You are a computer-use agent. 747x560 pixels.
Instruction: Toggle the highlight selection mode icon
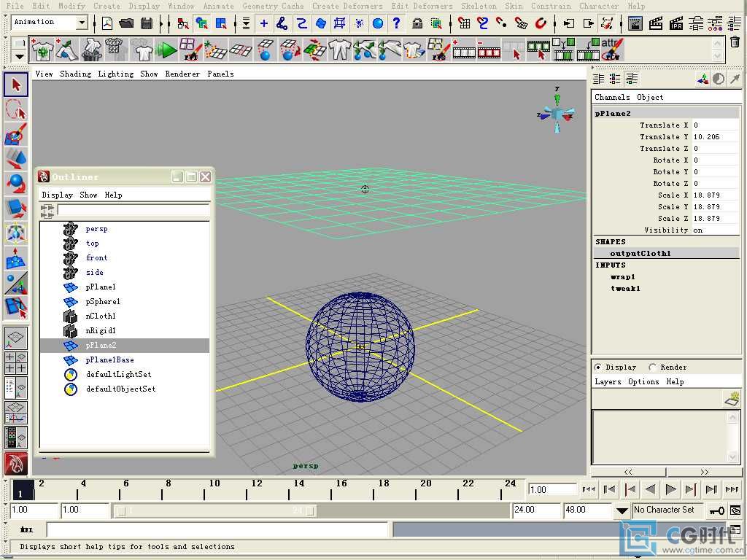click(x=436, y=23)
